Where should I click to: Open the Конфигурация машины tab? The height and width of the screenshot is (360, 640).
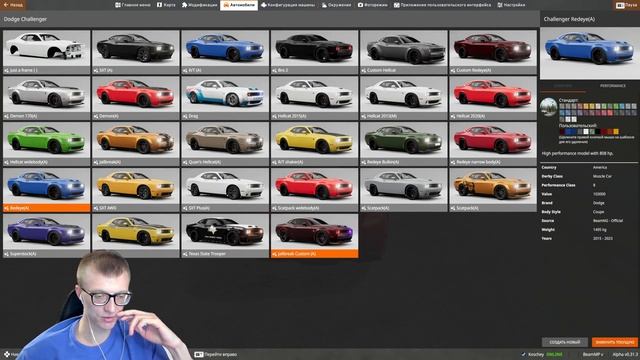tap(288, 5)
